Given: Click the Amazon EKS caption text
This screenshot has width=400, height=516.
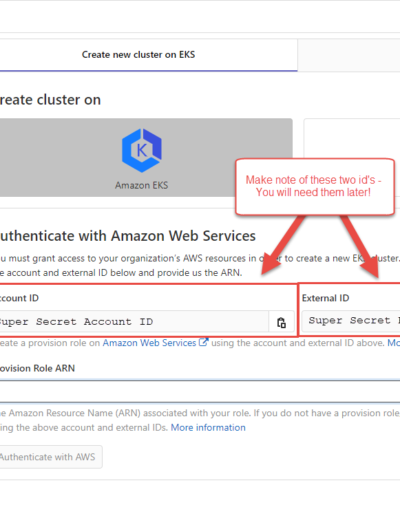Looking at the screenshot, I should click(142, 185).
